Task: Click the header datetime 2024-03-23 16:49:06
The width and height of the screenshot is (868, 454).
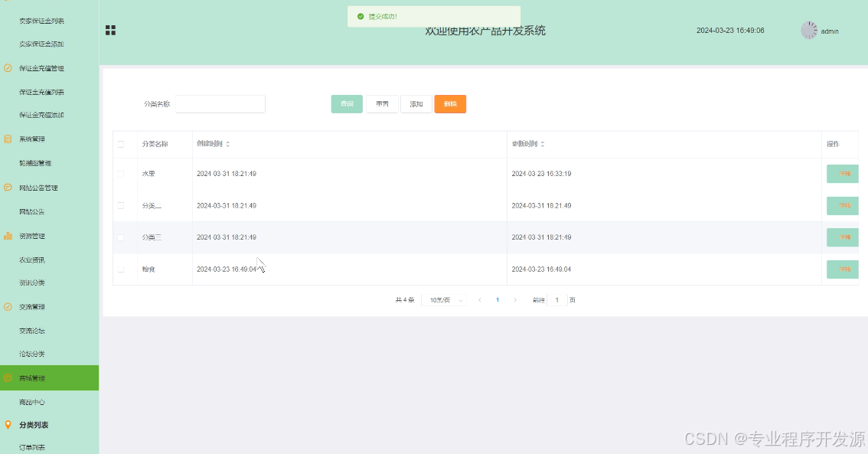Action: click(730, 31)
